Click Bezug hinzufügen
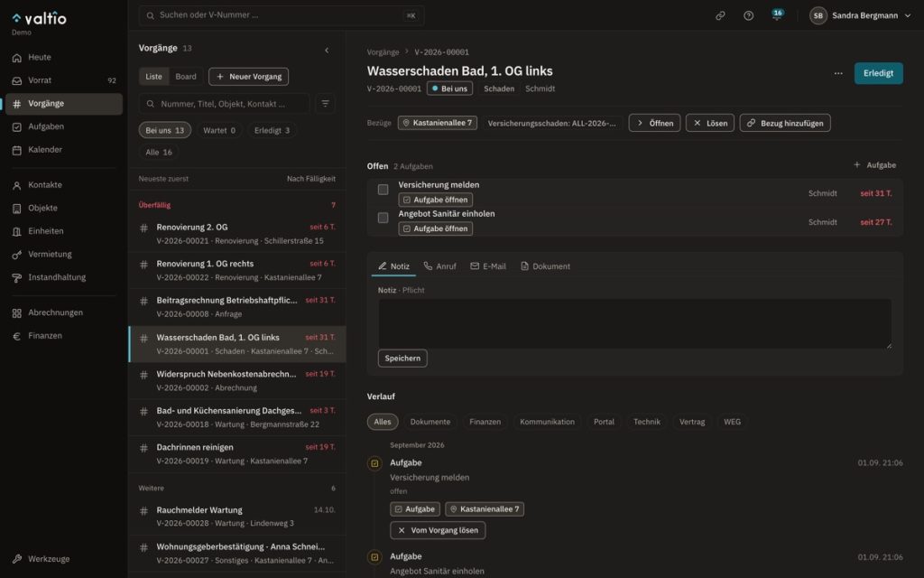Viewport: 924px width, 578px height. tap(785, 123)
